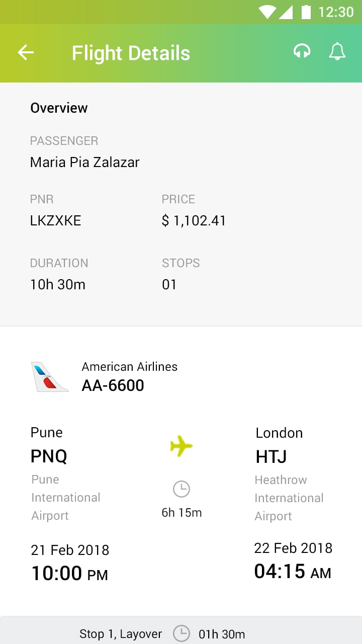
Task: Tap the layover clock icon
Action: (x=182, y=633)
